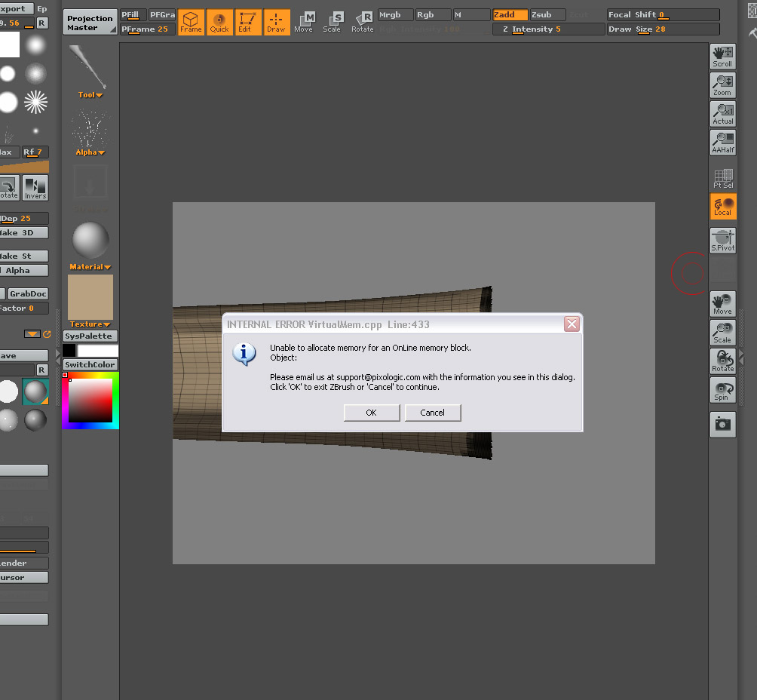Click the Make St button
757x700 pixels.
point(24,256)
